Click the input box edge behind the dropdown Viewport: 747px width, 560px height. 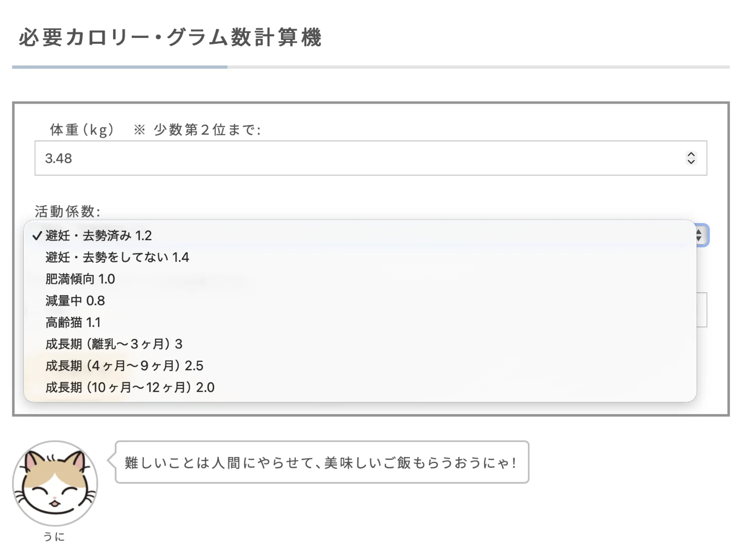click(703, 310)
